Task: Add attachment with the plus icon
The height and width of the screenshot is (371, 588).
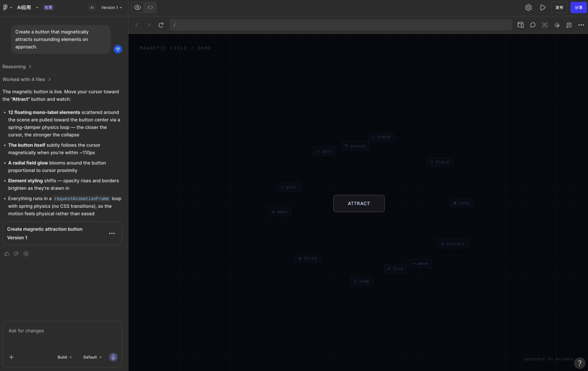Action: point(11,357)
